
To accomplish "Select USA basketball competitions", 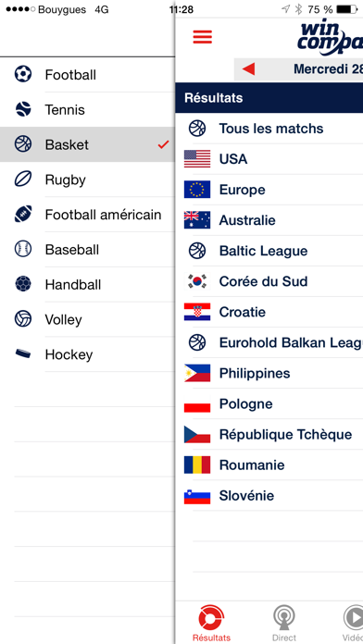I will 269,159.
